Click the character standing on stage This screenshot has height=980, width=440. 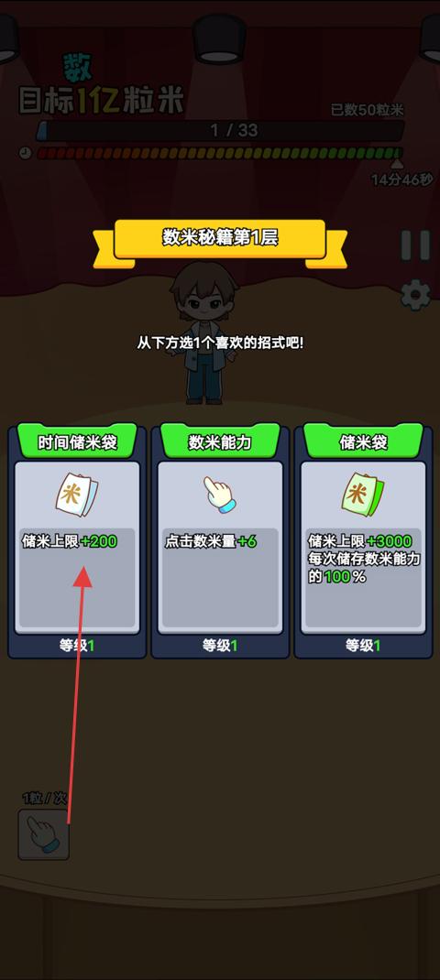coord(204,332)
